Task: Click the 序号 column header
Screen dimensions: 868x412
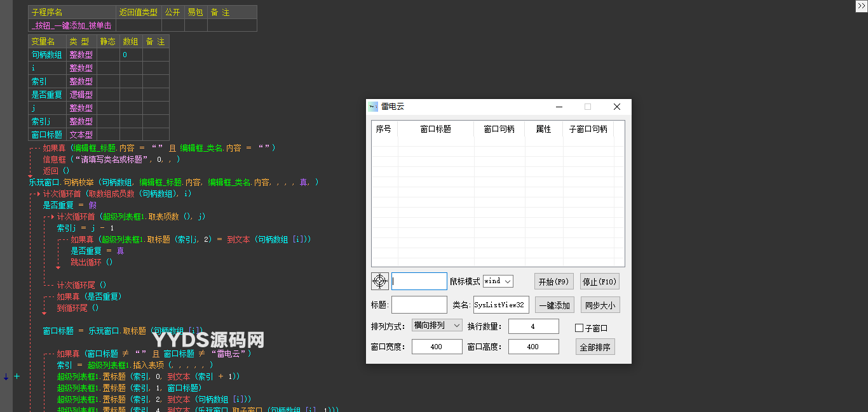Action: [384, 130]
